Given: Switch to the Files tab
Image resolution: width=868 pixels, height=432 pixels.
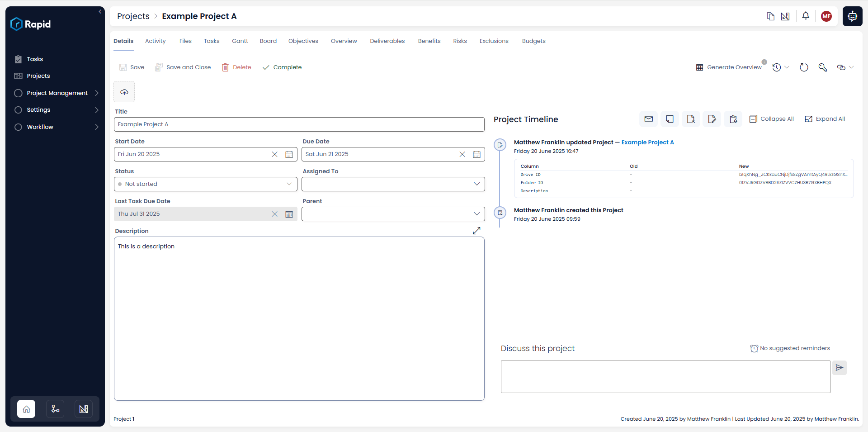Looking at the screenshot, I should coord(185,41).
